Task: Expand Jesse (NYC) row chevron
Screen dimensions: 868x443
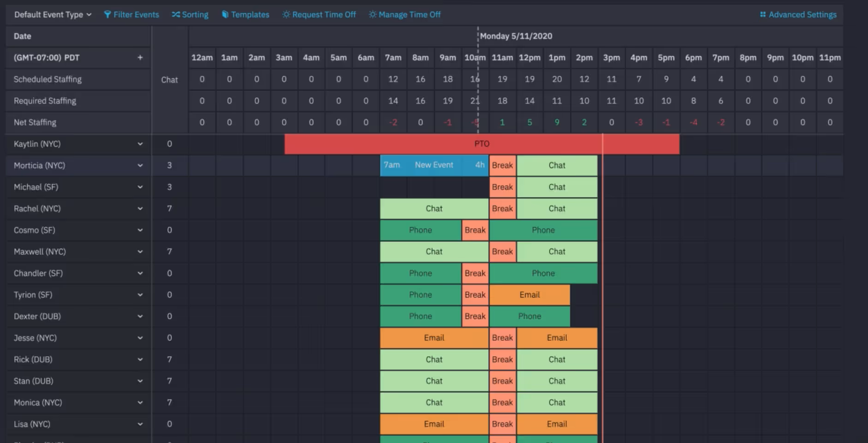Action: pyautogui.click(x=140, y=338)
